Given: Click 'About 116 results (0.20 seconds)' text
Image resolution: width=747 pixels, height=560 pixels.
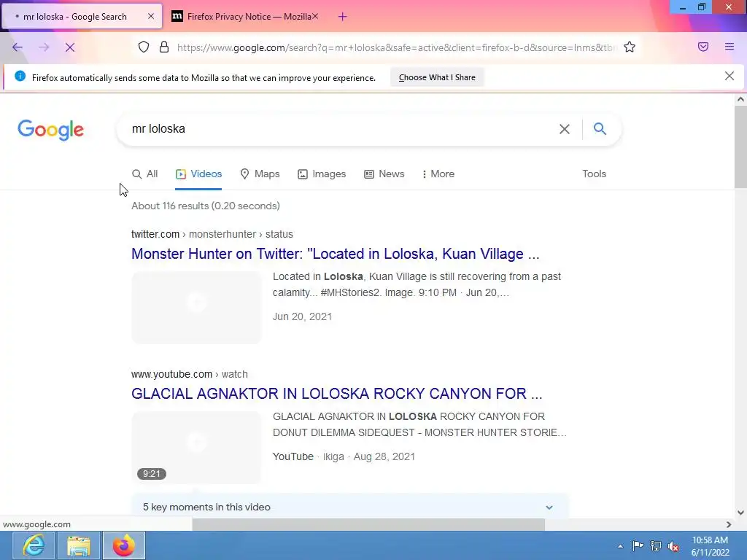Looking at the screenshot, I should 205,206.
